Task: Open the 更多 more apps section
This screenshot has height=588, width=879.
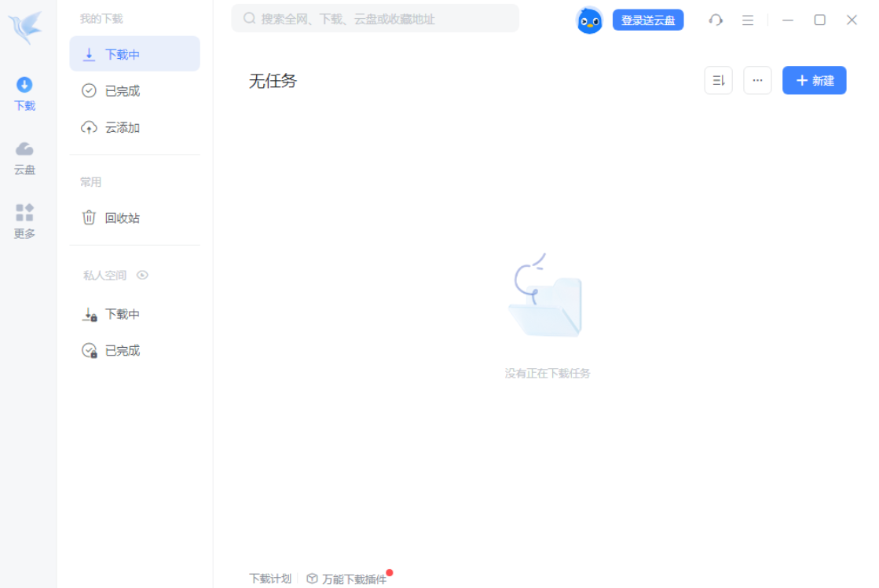Action: tap(24, 221)
